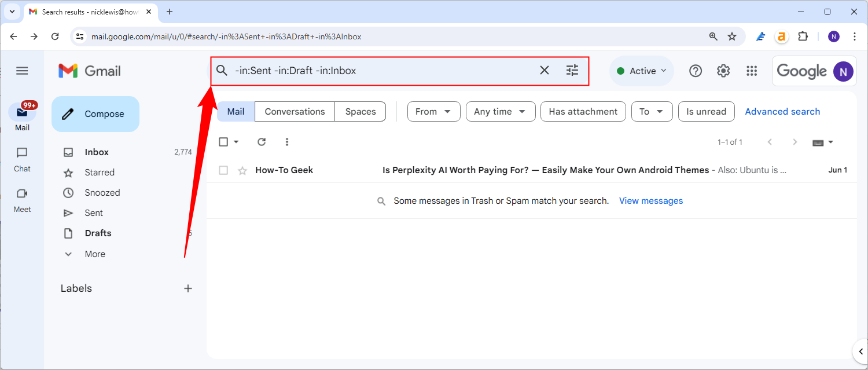Bookmark this tab star icon
This screenshot has height=370, width=868.
732,36
